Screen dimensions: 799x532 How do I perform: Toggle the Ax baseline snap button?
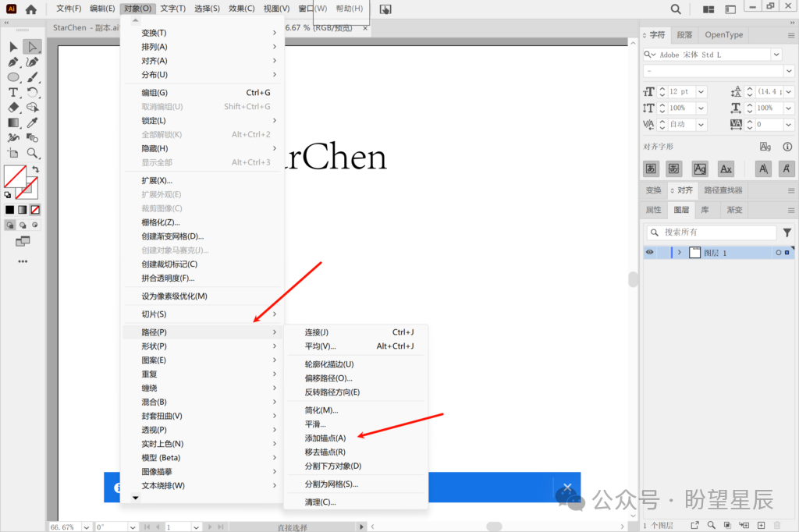coord(726,168)
